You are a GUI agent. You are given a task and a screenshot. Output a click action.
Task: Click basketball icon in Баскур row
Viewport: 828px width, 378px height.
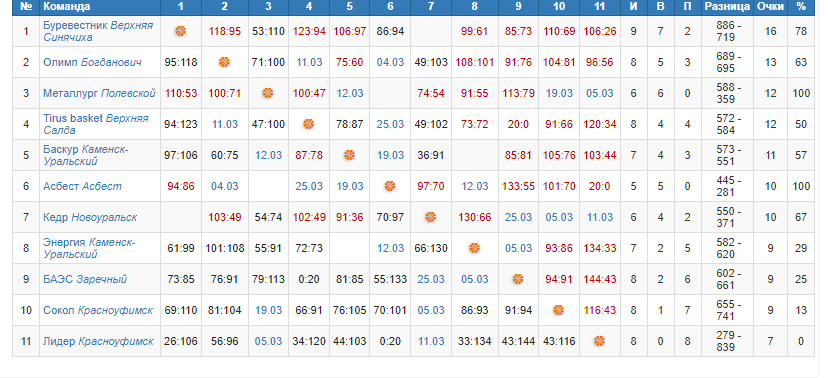pos(349,155)
